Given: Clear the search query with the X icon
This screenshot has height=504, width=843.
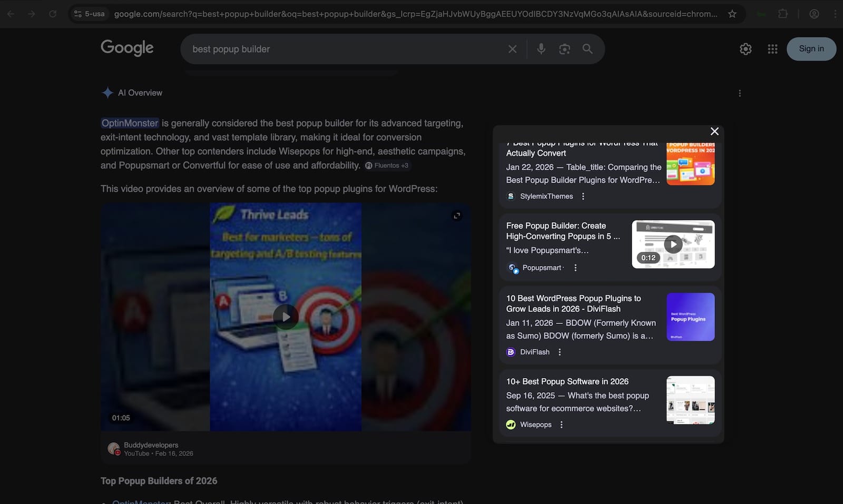Looking at the screenshot, I should [x=512, y=48].
